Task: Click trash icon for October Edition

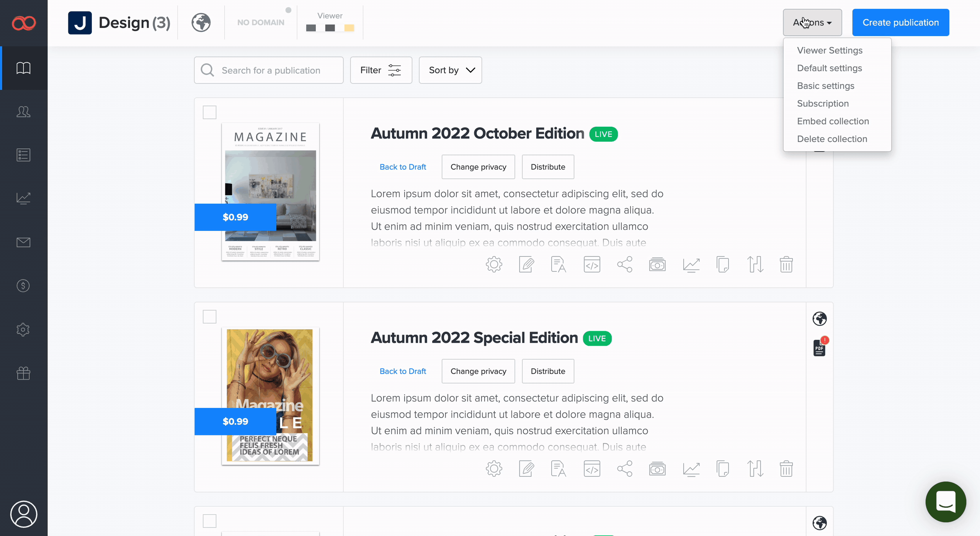Action: point(786,265)
